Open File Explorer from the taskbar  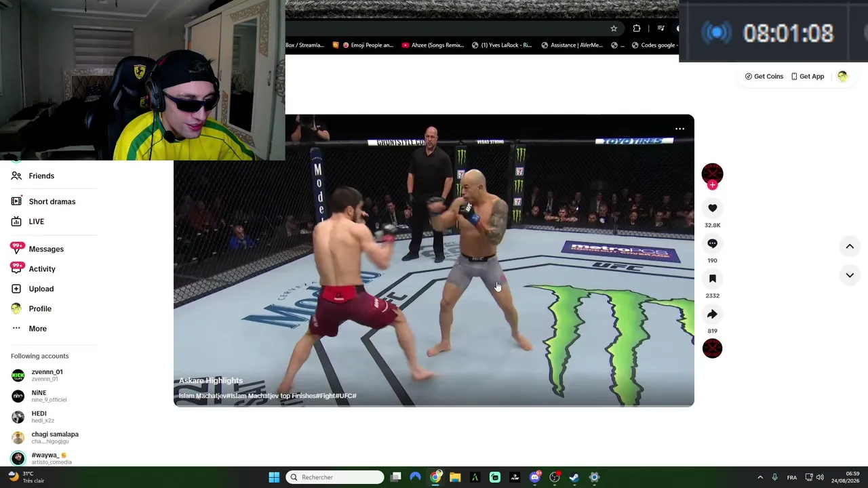[455, 477]
